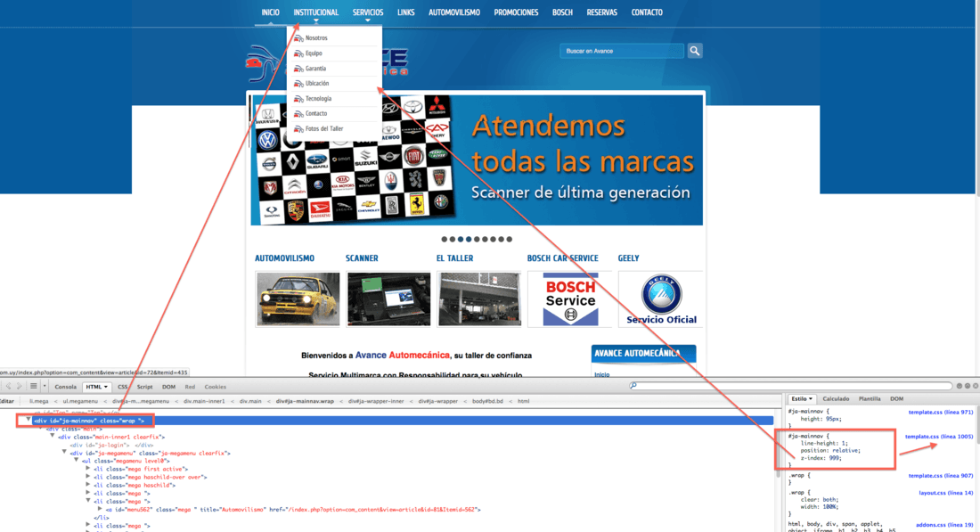Expand the a id=menu562 Automovilismo node
The image size is (980, 532).
(100, 509)
